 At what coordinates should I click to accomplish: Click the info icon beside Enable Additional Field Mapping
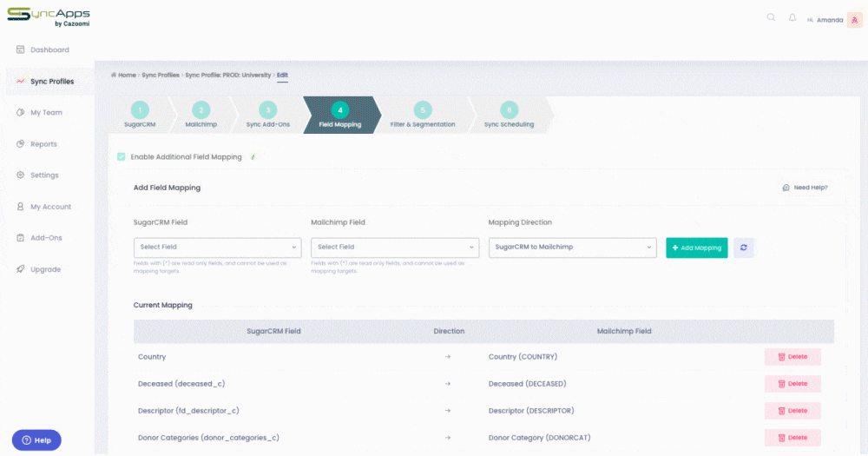pyautogui.click(x=253, y=157)
